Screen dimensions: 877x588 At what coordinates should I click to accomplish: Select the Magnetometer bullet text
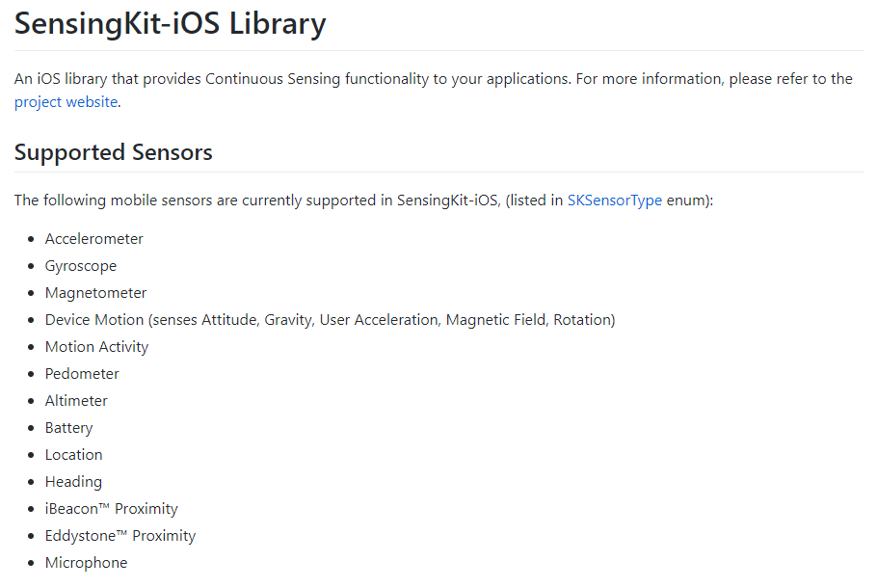(96, 293)
